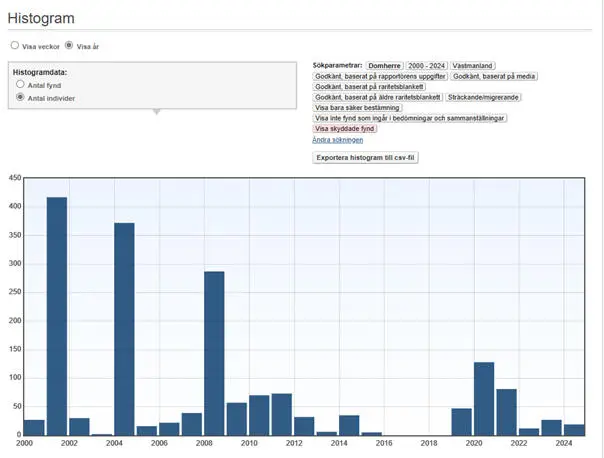This screenshot has width=604, height=458.
Task: Click the histogram bar for year 2004
Action: coord(124,329)
